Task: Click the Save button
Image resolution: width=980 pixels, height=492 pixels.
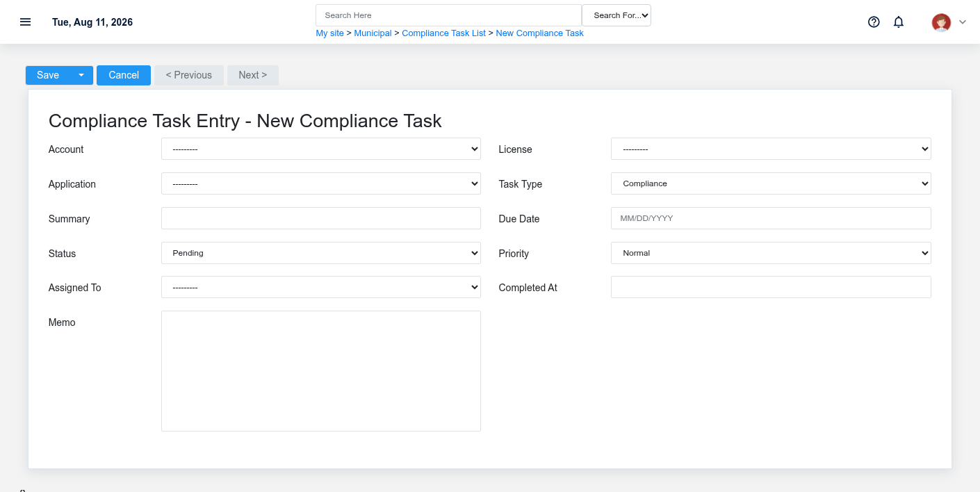Action: point(48,75)
